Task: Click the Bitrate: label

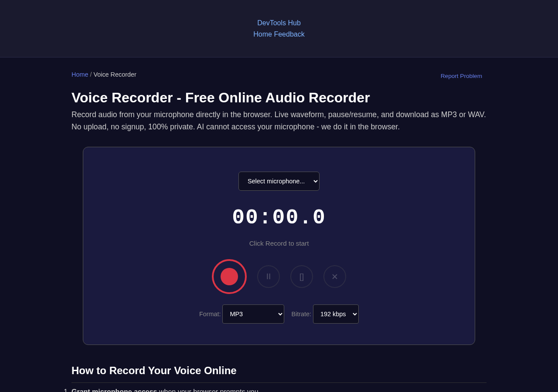Action: coord(301,314)
